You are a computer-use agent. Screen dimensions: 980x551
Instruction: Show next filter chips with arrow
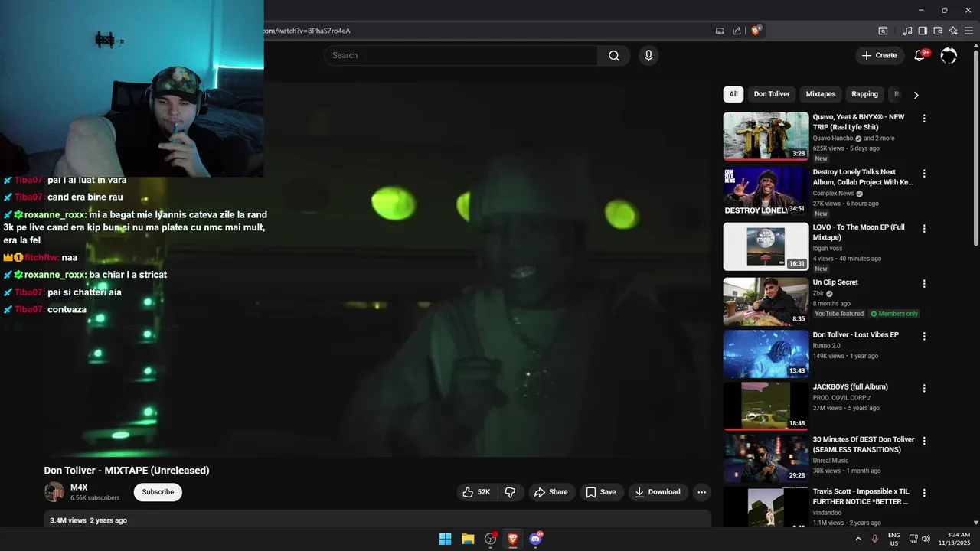click(916, 95)
